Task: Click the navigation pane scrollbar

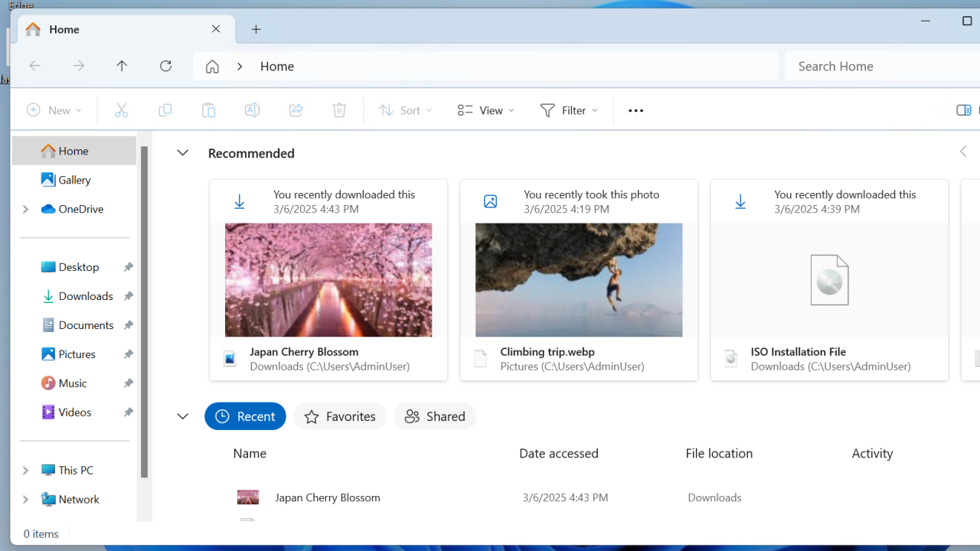Action: (144, 312)
